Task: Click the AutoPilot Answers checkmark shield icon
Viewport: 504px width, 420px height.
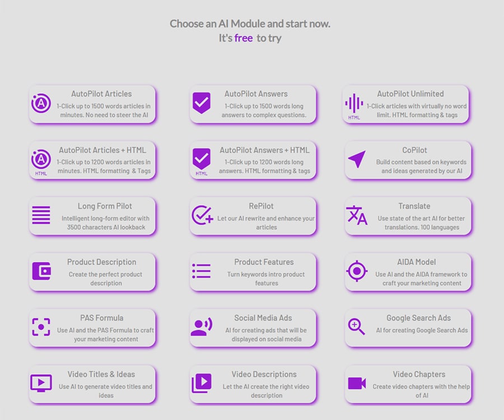Action: (x=202, y=103)
